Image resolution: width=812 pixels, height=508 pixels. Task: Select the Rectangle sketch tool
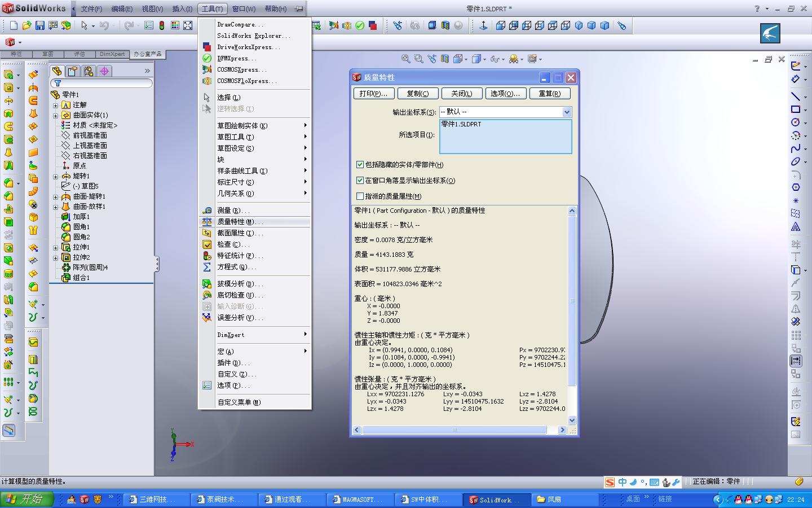click(x=796, y=110)
